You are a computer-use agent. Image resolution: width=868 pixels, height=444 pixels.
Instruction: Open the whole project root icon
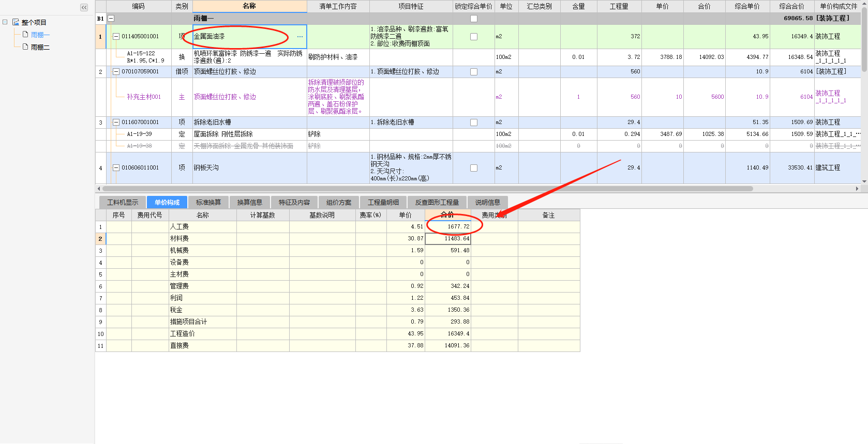point(16,22)
